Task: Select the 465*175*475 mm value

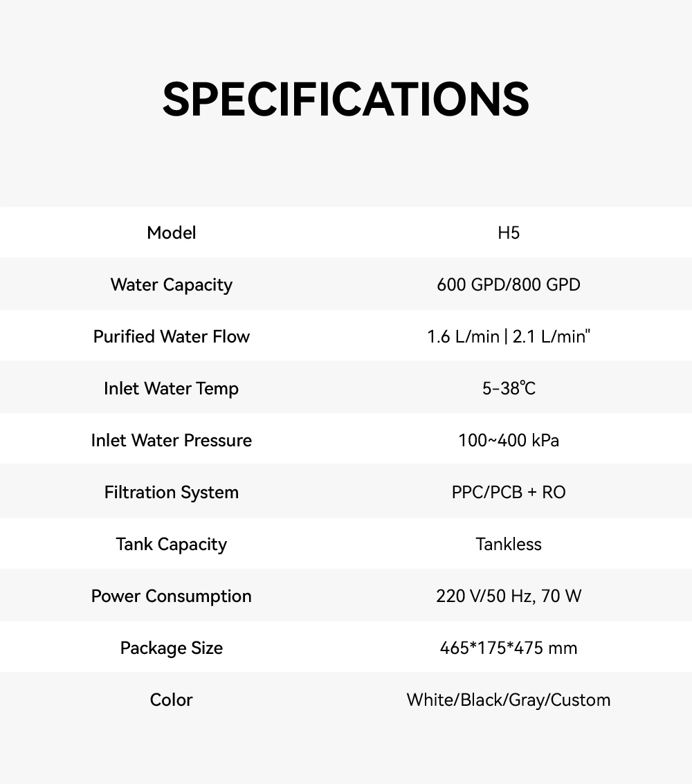Action: 509,648
